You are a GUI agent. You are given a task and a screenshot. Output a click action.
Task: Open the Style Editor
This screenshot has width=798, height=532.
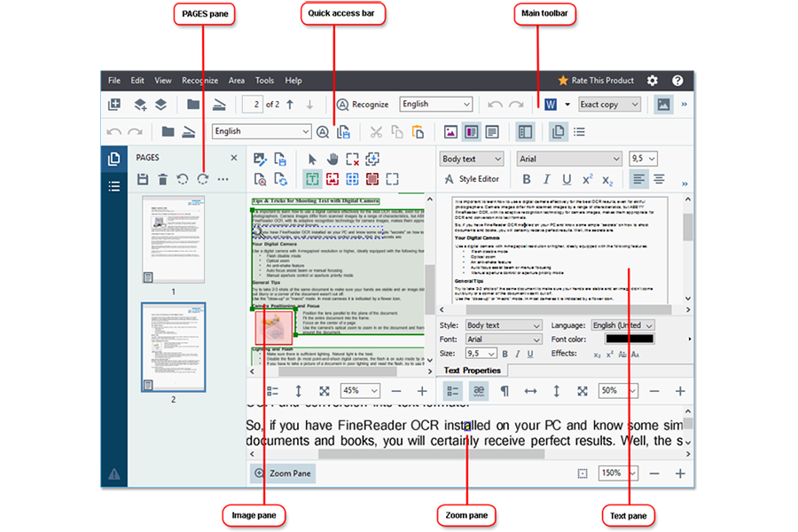pos(472,179)
